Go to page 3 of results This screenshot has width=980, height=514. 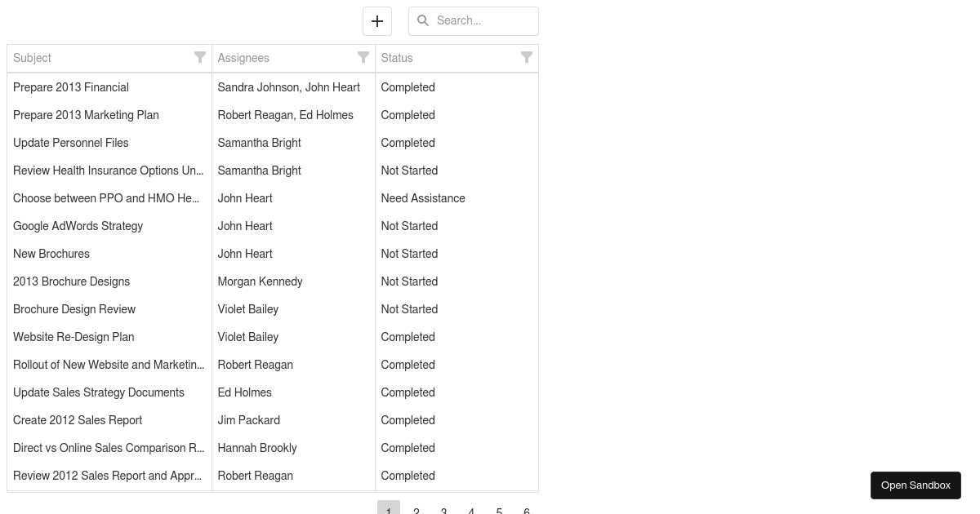point(443,510)
